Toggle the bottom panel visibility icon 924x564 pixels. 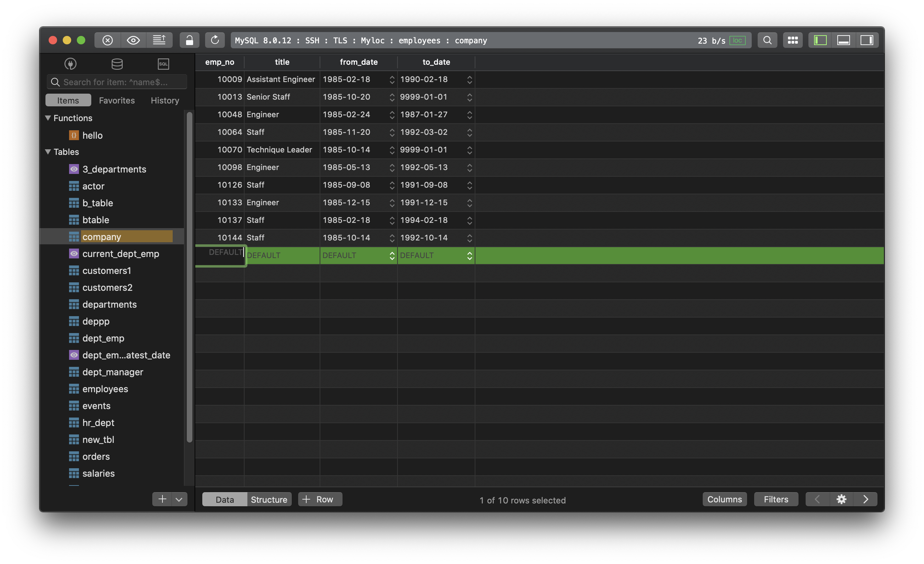point(844,40)
